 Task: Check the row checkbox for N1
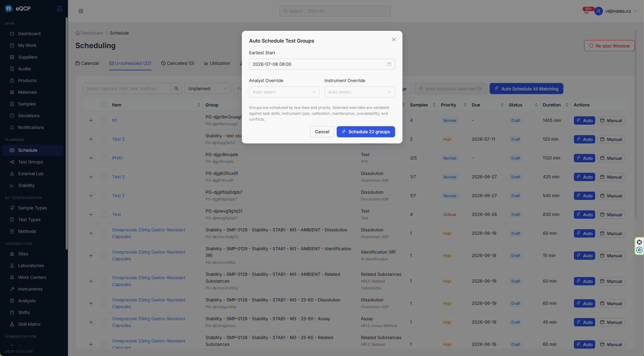pos(104,120)
